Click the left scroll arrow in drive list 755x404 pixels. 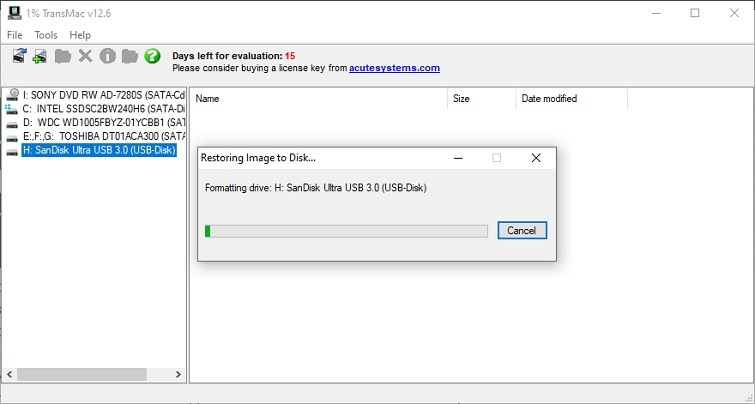coord(10,374)
